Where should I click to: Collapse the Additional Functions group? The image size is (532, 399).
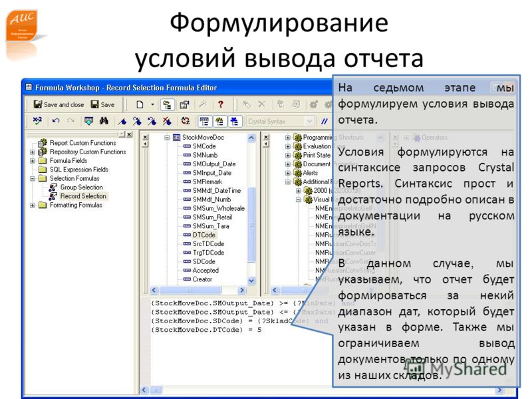288,182
